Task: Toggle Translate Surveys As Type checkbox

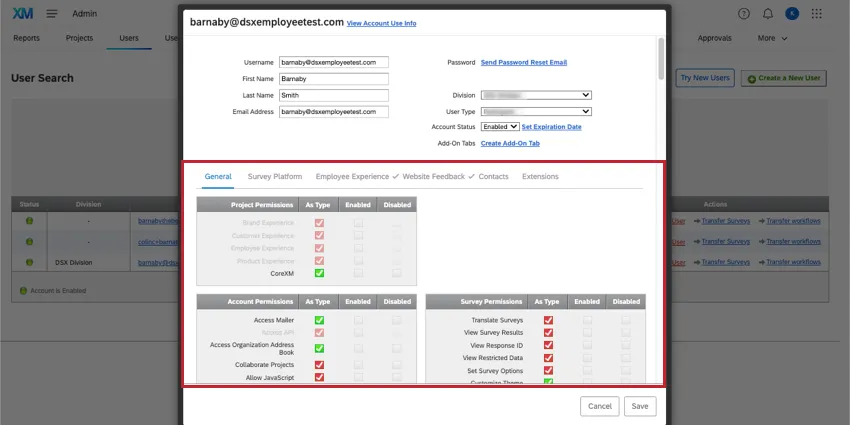Action: click(x=548, y=320)
